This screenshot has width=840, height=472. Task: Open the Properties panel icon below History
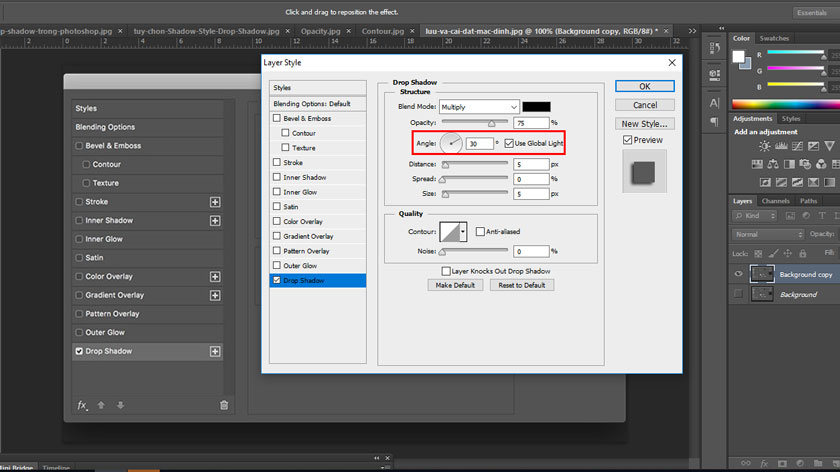click(715, 75)
